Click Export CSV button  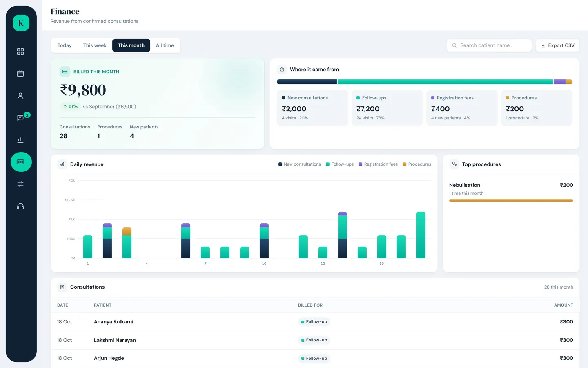[x=557, y=45]
